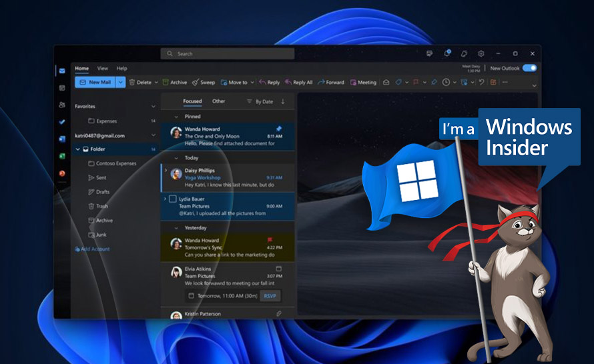Collapse the Yesterday group
Viewport: 594px width, 364px height.
176,228
